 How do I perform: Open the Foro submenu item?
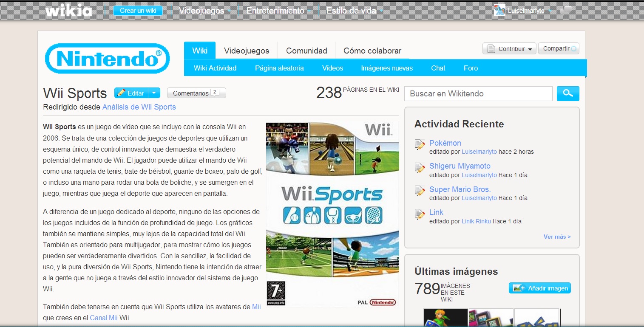pos(471,68)
